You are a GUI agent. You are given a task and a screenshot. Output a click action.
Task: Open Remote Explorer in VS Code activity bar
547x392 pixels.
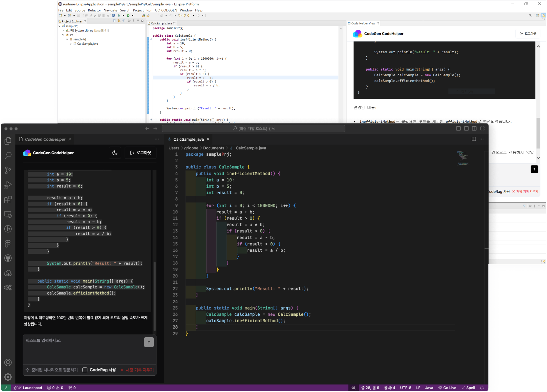pyautogui.click(x=8, y=214)
